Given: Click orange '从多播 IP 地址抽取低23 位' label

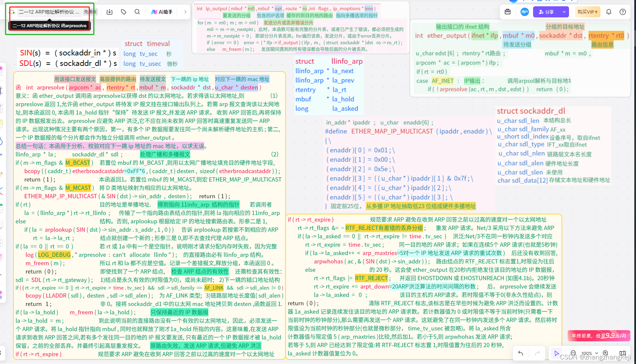Looking at the screenshot, I should (421, 206).
